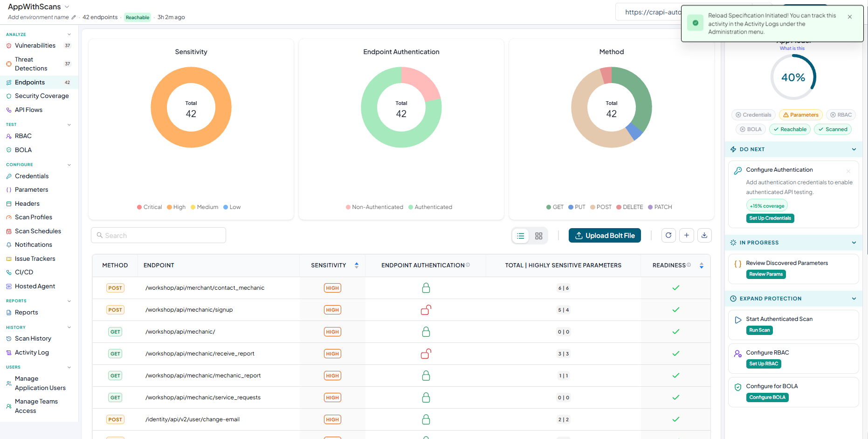This screenshot has height=439, width=868.
Task: Click locked padlock icon for contact_mechanic row
Action: (426, 288)
